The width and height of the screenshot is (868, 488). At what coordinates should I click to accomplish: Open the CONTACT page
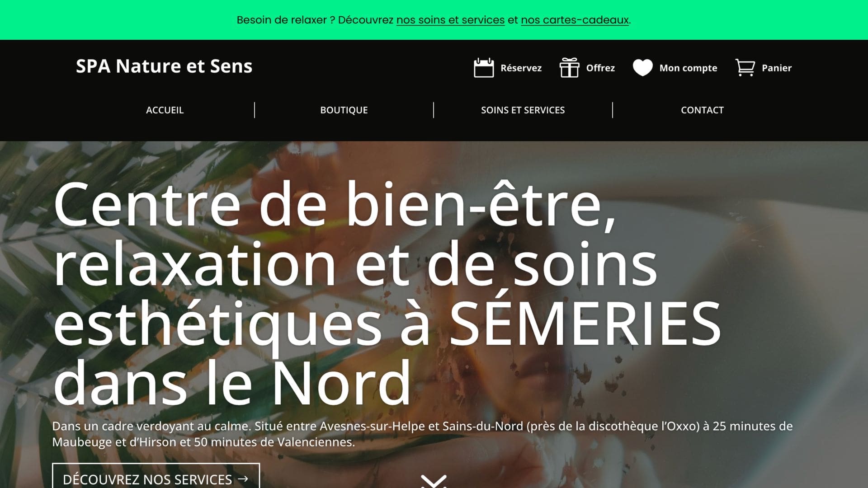click(702, 110)
